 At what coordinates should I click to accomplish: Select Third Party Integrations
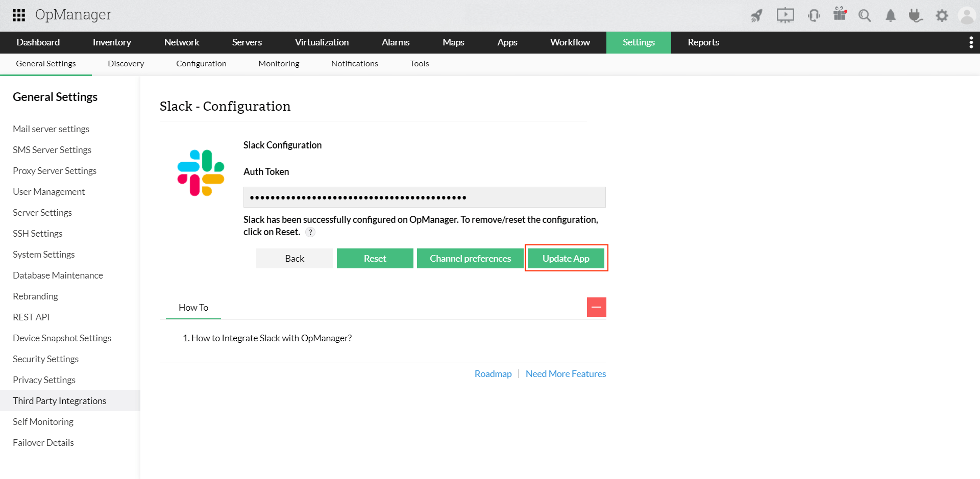tap(70, 401)
